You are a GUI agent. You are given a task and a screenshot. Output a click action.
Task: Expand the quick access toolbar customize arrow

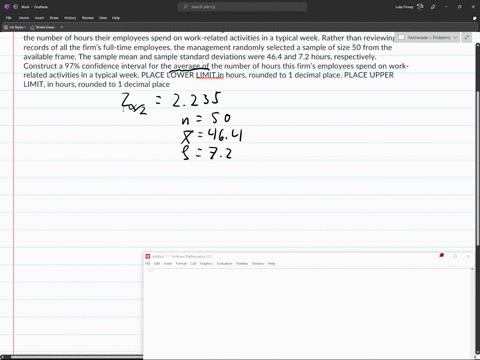[62, 27]
